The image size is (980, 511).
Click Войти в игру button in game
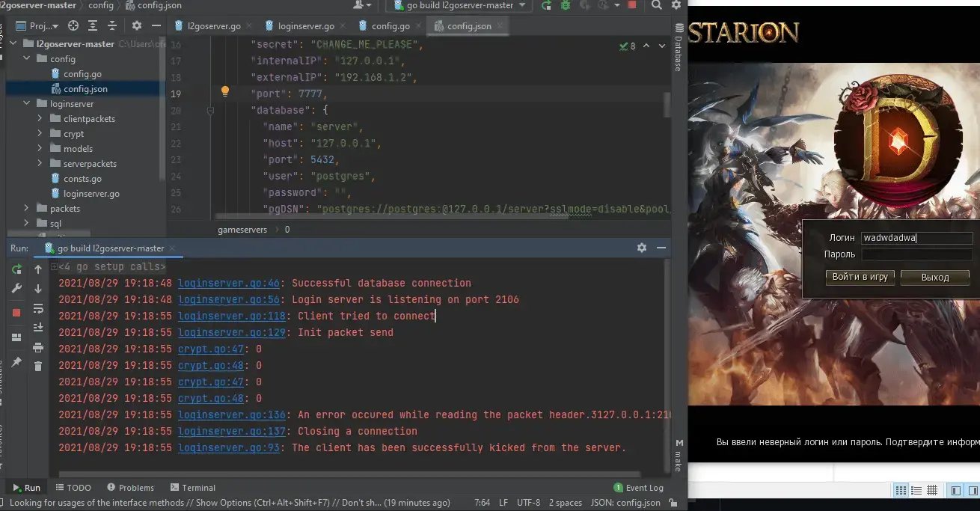(860, 277)
